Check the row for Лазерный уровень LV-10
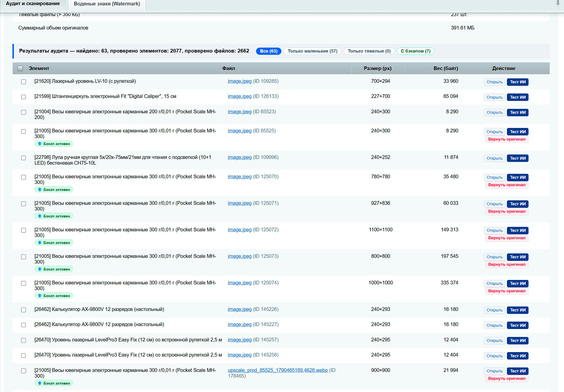The height and width of the screenshot is (392, 564). pos(24,82)
